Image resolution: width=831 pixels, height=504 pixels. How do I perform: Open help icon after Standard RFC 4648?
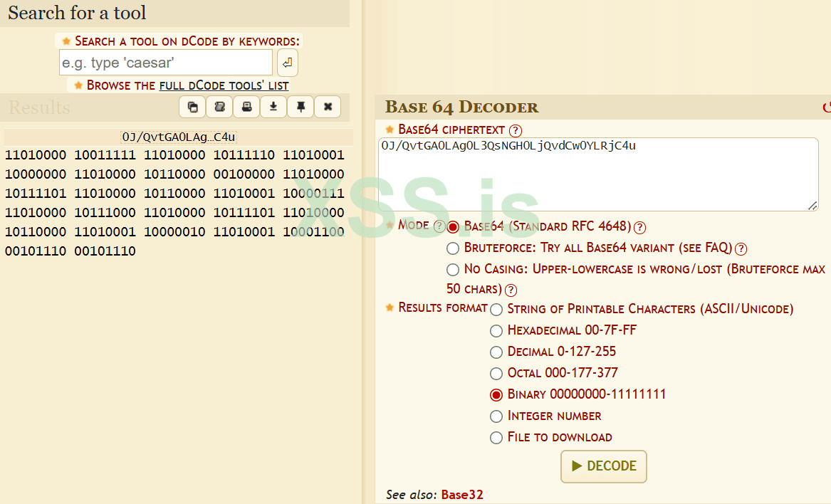coord(639,227)
